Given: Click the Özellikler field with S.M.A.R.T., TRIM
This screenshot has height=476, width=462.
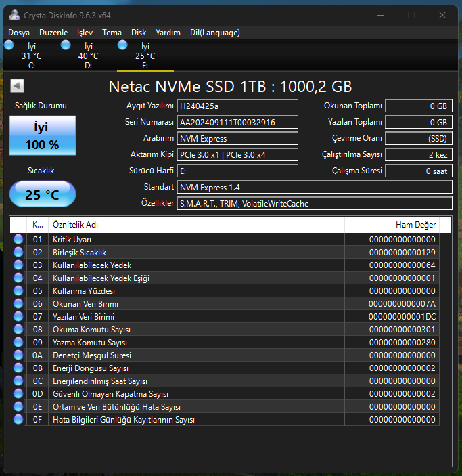Looking at the screenshot, I should click(315, 203).
